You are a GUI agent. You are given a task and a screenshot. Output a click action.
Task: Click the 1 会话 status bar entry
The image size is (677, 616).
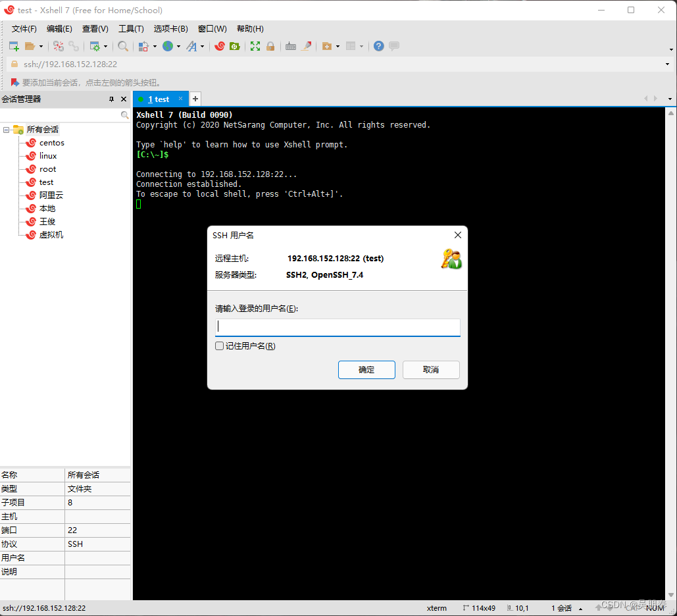coord(561,608)
